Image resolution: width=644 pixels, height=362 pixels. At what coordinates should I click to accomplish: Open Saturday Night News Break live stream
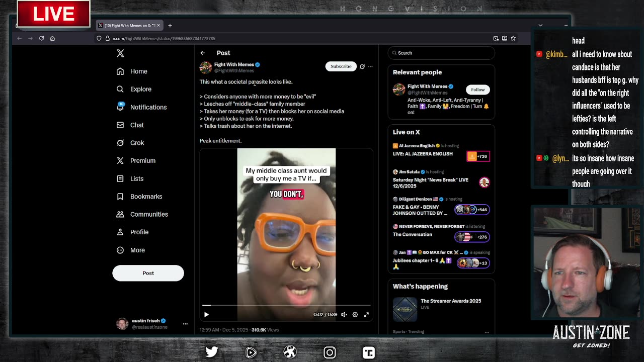pos(431,183)
